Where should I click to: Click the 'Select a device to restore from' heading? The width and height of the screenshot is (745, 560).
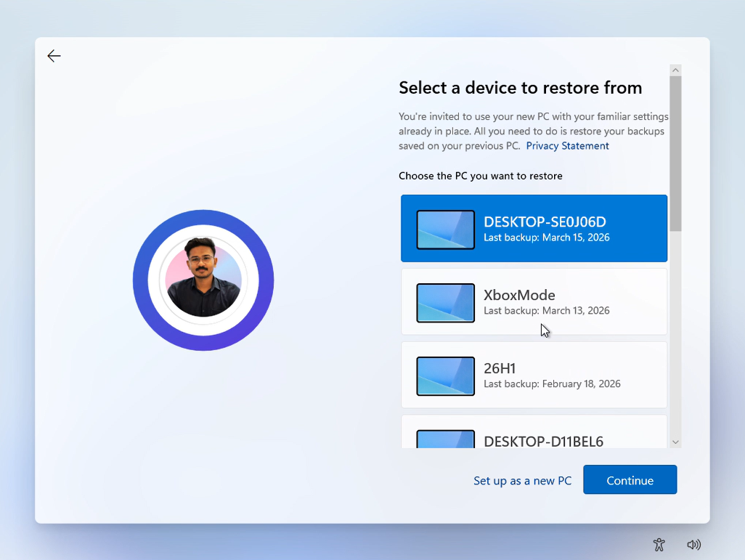click(520, 87)
